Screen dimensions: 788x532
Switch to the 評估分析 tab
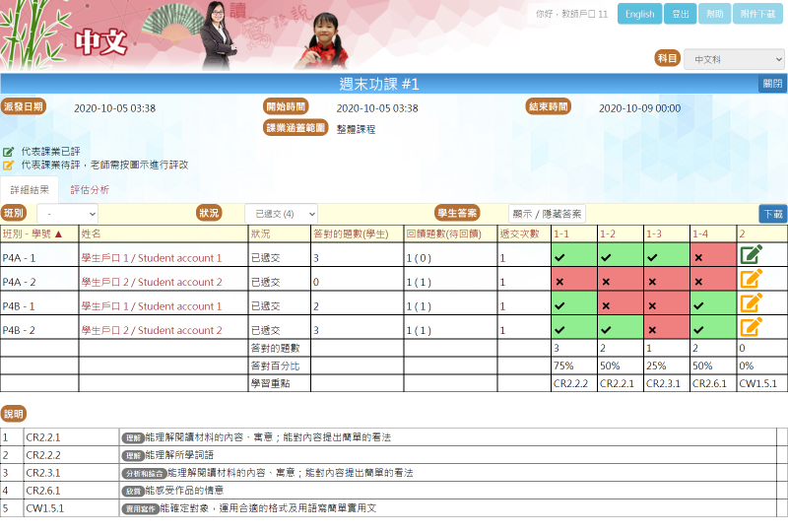pyautogui.click(x=90, y=189)
